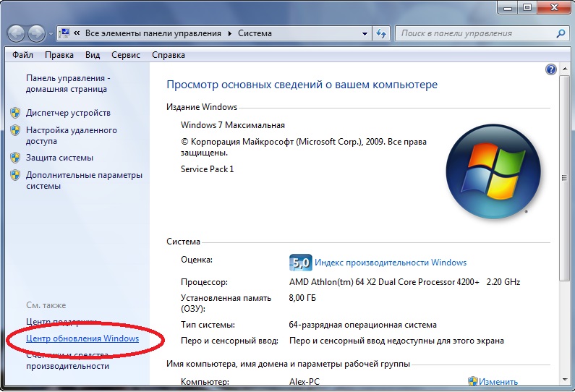Open the recent pages dropdown beside navigation arrows
This screenshot has height=392, width=575.
50,34
